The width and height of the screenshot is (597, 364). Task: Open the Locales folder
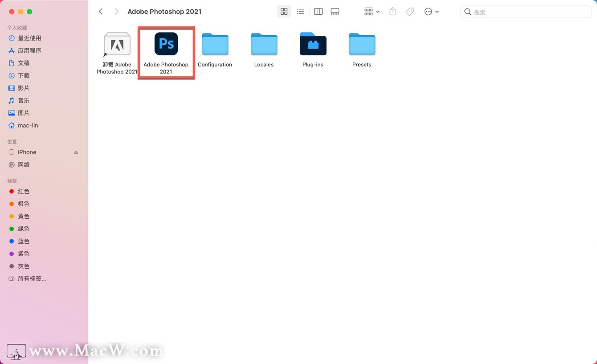[x=264, y=44]
